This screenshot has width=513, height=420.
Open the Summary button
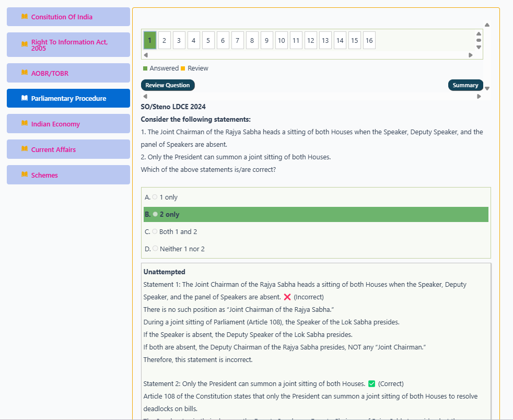pos(465,85)
